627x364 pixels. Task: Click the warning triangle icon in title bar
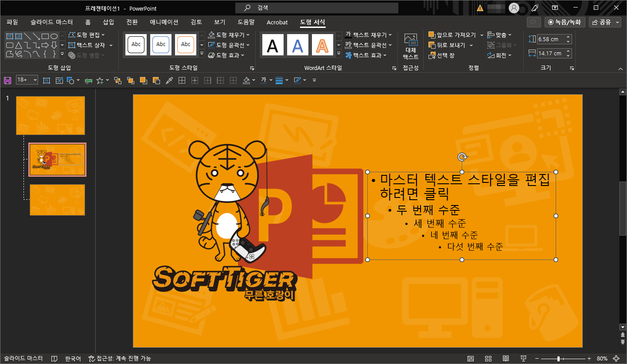coord(480,8)
